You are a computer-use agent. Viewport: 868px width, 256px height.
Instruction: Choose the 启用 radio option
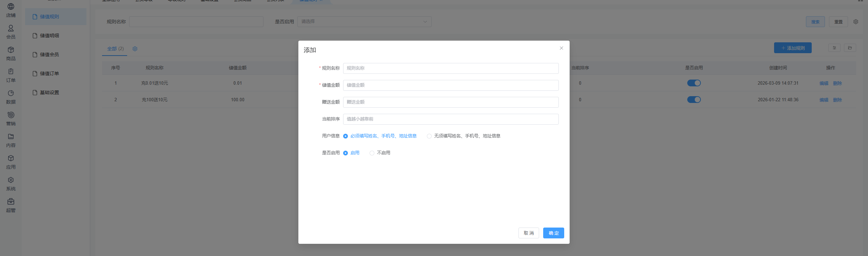point(351,153)
